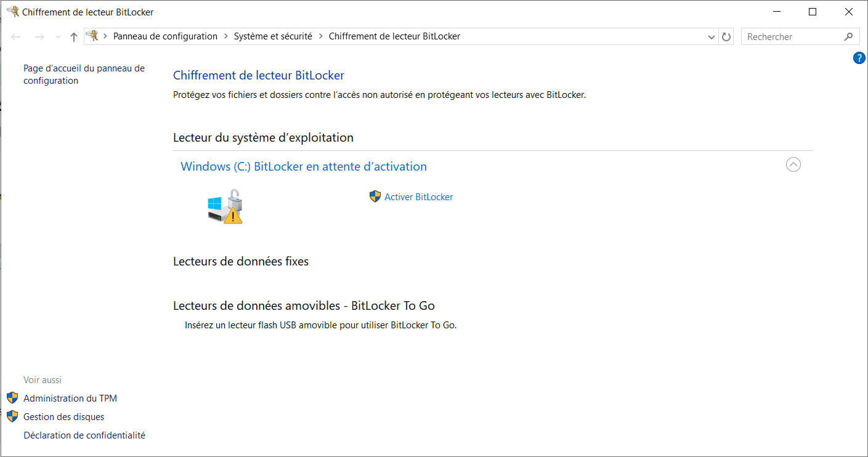Open the recent locations dropdown arrow
The image size is (868, 457).
(58, 37)
